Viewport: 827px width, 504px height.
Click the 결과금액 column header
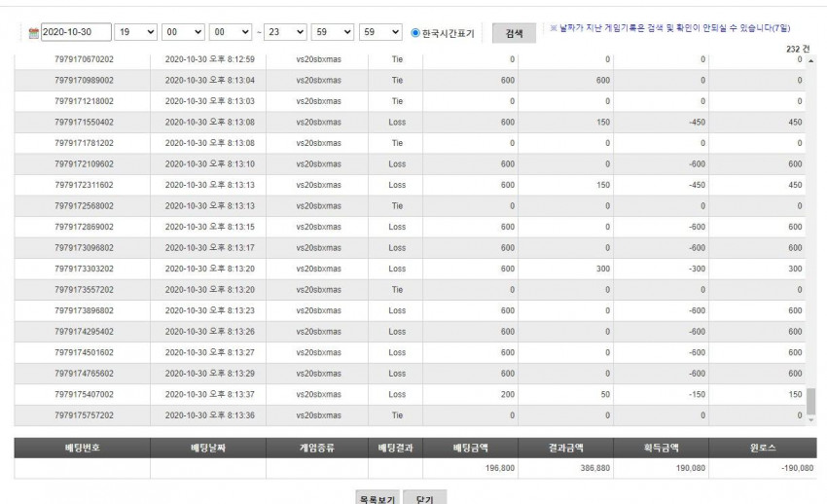tap(566, 448)
